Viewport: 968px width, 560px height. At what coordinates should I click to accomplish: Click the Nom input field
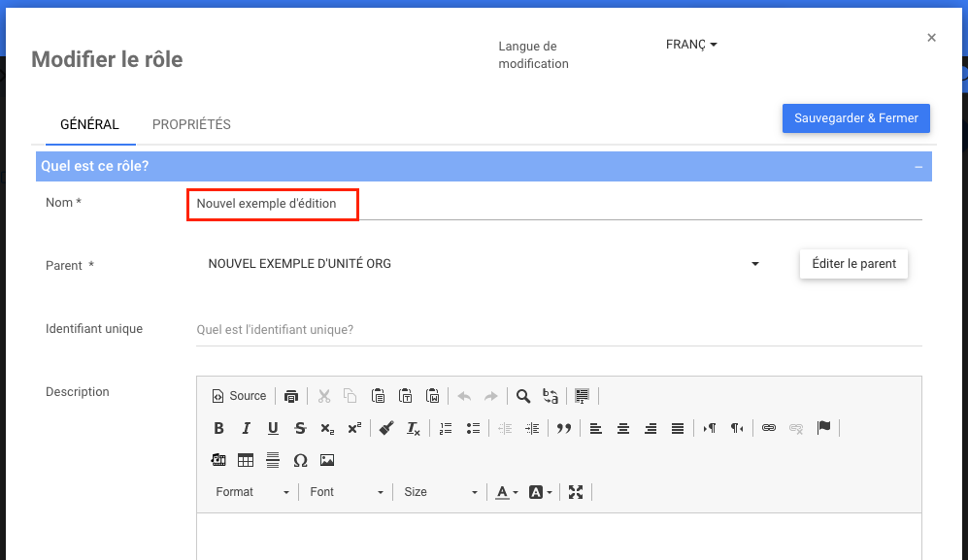pos(558,204)
